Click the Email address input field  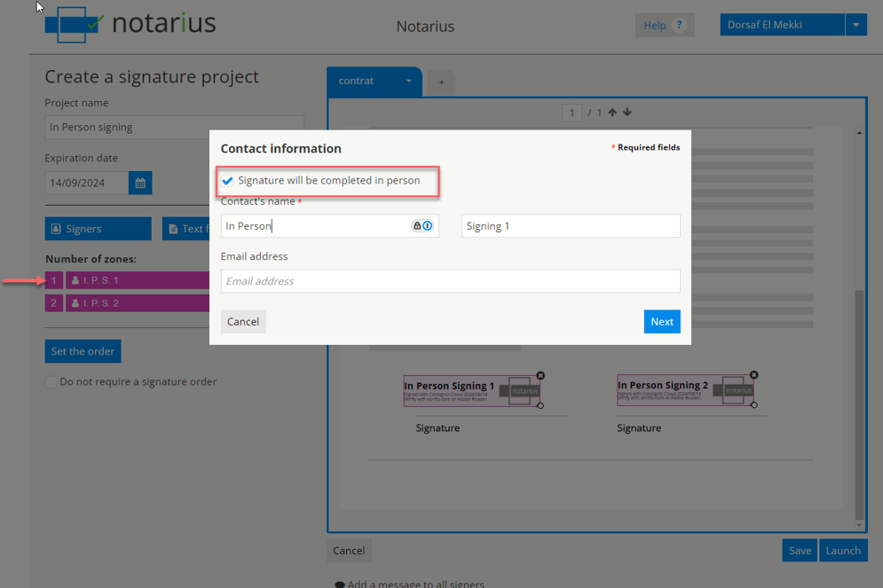click(x=450, y=281)
